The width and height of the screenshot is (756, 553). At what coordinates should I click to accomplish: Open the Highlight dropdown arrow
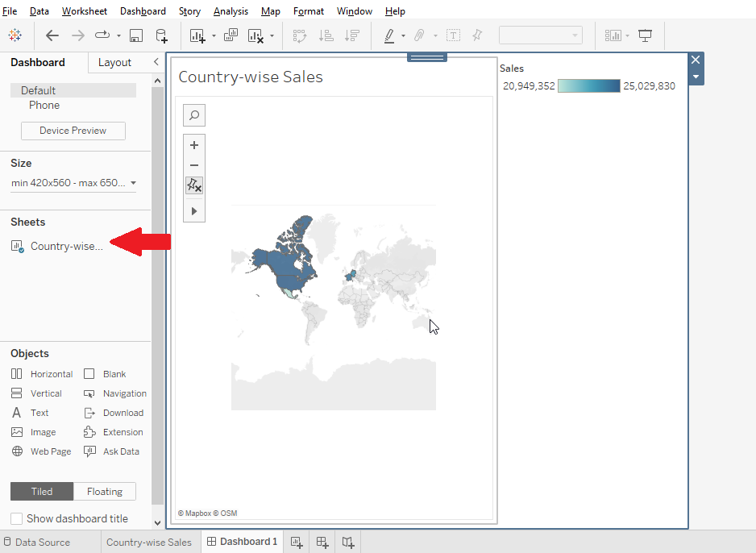(x=403, y=35)
